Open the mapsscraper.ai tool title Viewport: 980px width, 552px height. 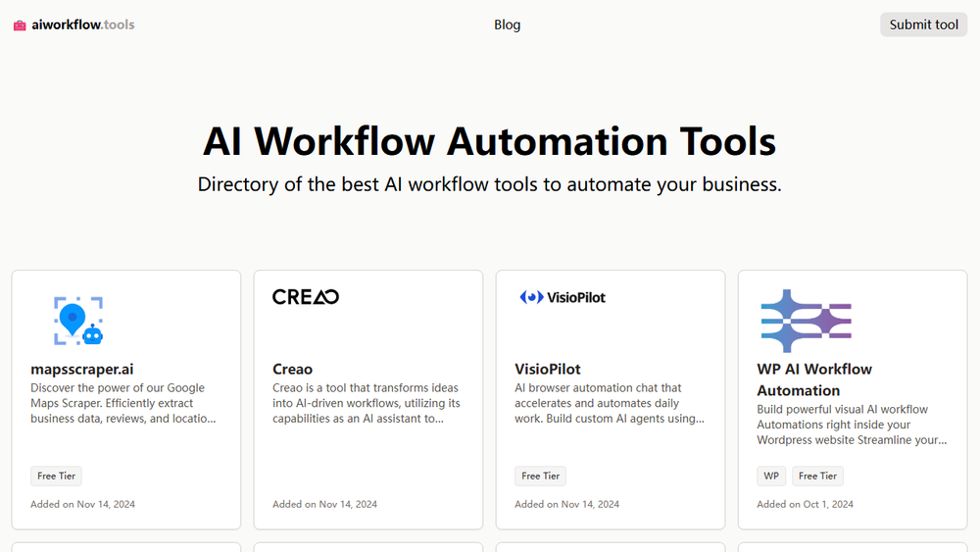[x=82, y=369]
